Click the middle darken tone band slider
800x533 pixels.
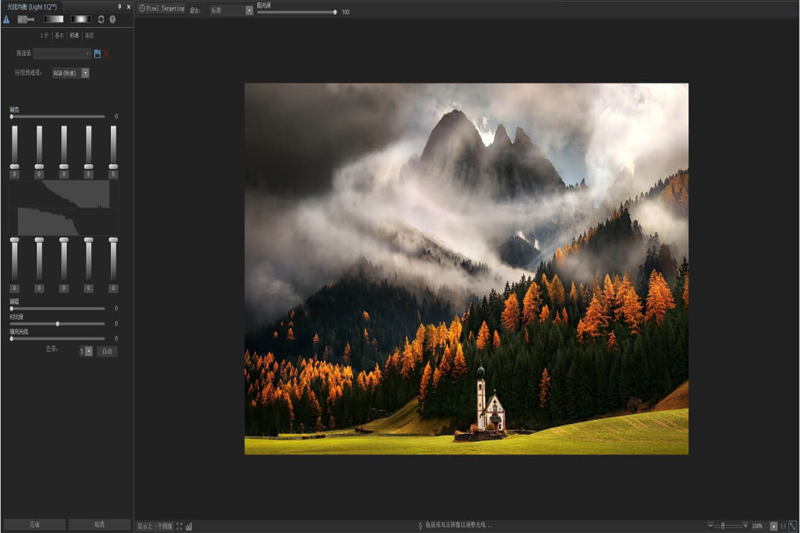coord(64,260)
